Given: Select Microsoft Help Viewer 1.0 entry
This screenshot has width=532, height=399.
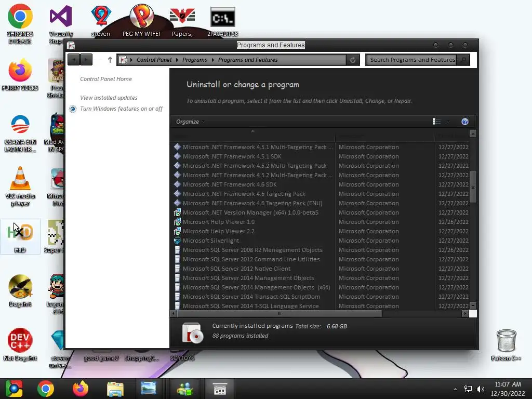Looking at the screenshot, I should (x=321, y=222).
